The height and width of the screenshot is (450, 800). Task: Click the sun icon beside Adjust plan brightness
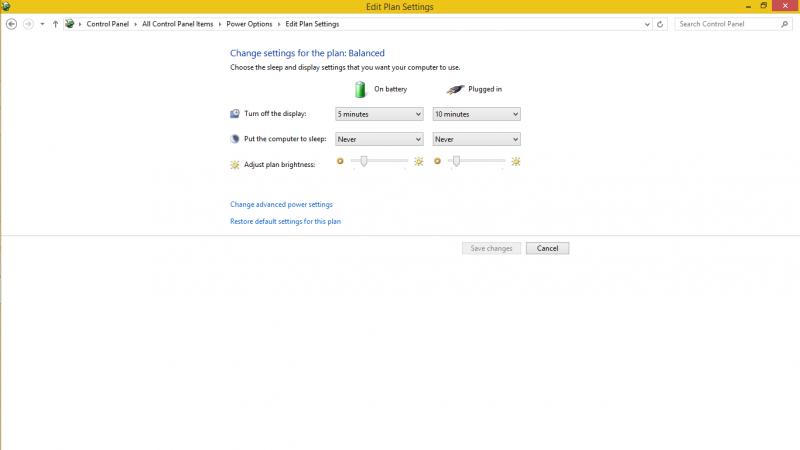235,165
